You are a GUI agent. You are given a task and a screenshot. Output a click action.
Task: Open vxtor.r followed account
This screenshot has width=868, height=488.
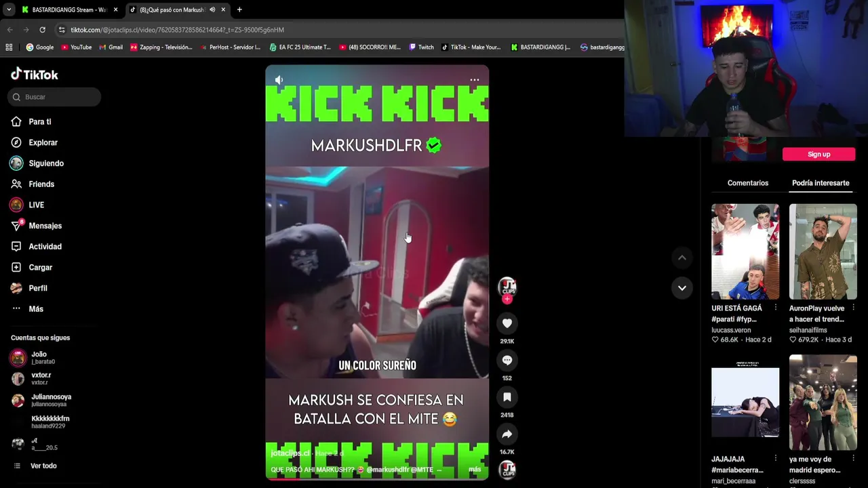coord(31,378)
